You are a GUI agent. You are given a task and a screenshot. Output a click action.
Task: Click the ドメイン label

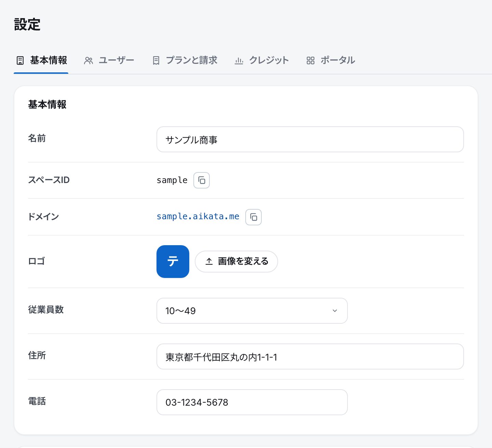(x=43, y=217)
